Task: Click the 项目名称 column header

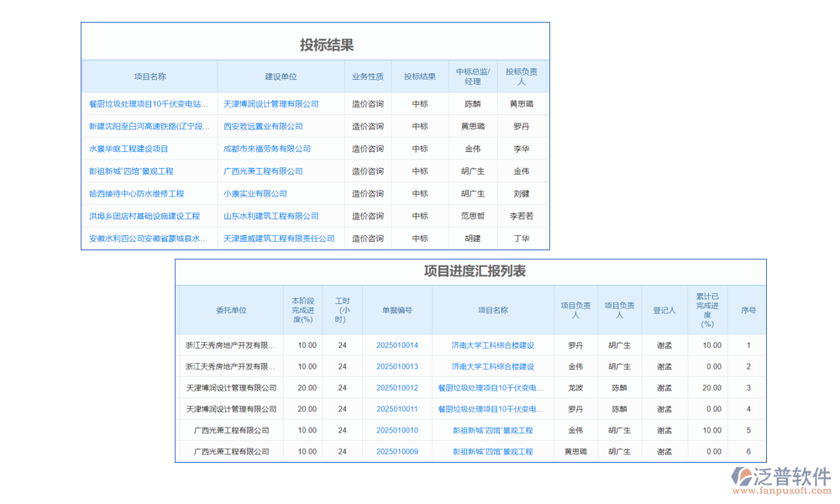Action: point(147,76)
